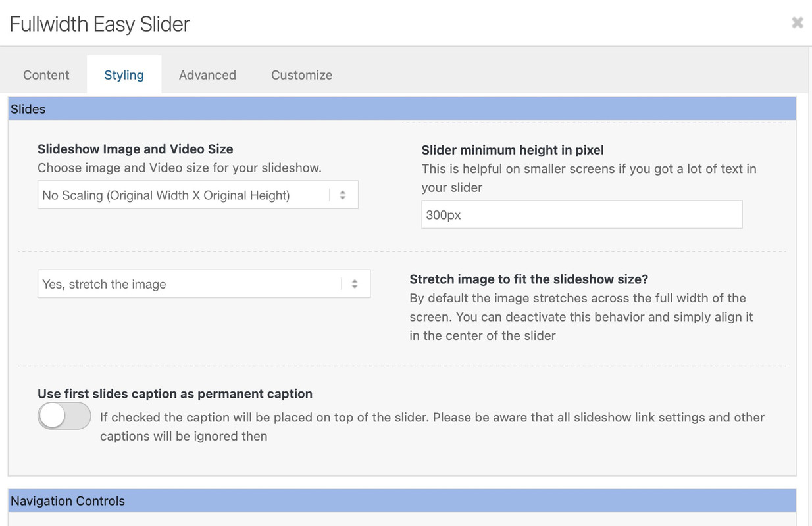Image resolution: width=812 pixels, height=526 pixels.
Task: Close the Fullwidth Easy Slider dialog
Action: pos(797,23)
